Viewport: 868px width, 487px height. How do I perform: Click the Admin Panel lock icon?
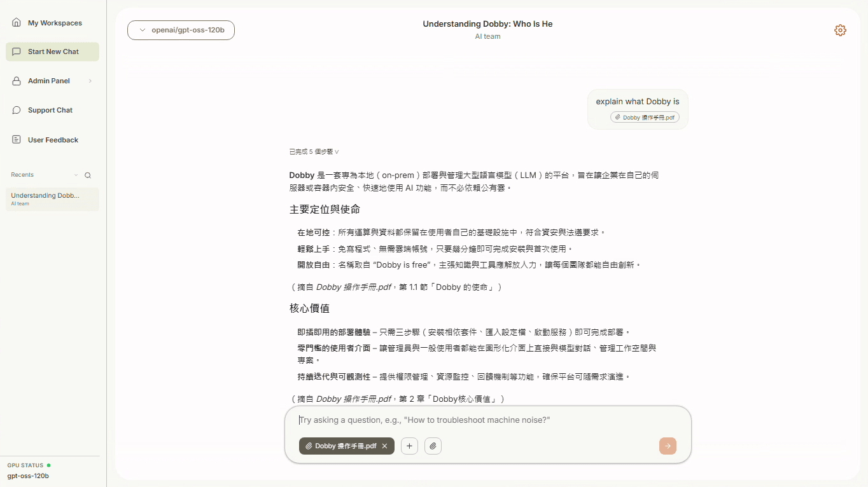click(17, 81)
